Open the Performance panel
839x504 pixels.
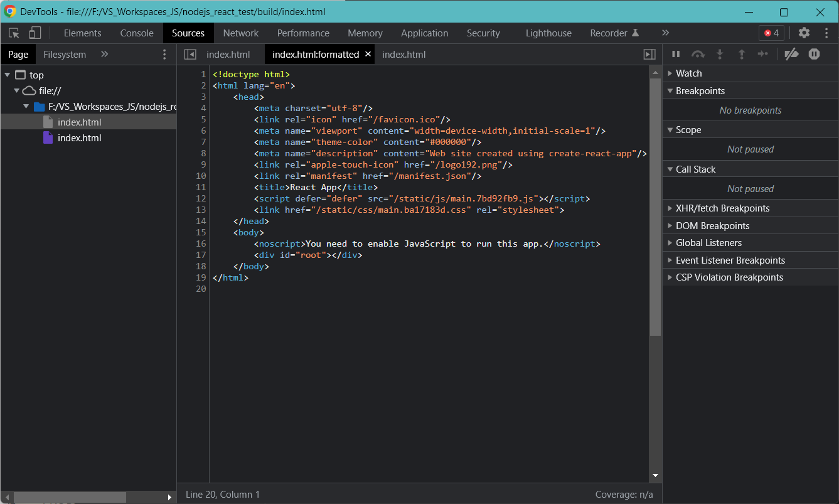(x=303, y=33)
